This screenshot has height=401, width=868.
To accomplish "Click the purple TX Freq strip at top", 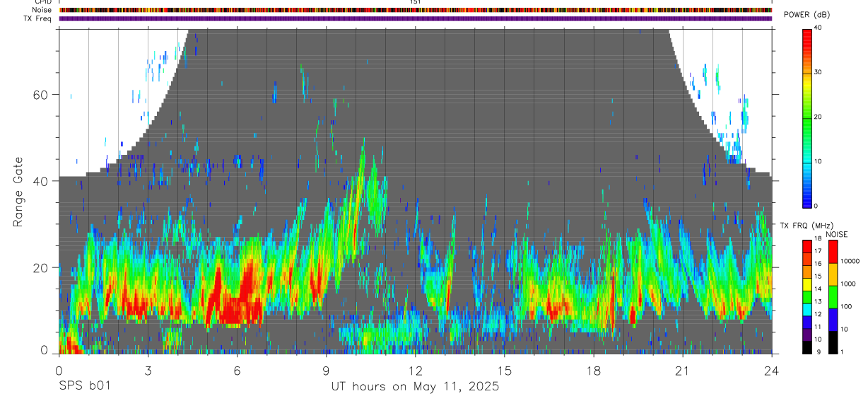I will pos(415,18).
